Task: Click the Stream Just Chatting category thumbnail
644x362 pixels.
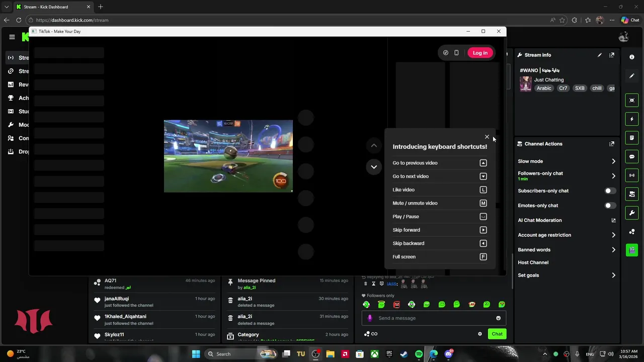Action: [526, 84]
